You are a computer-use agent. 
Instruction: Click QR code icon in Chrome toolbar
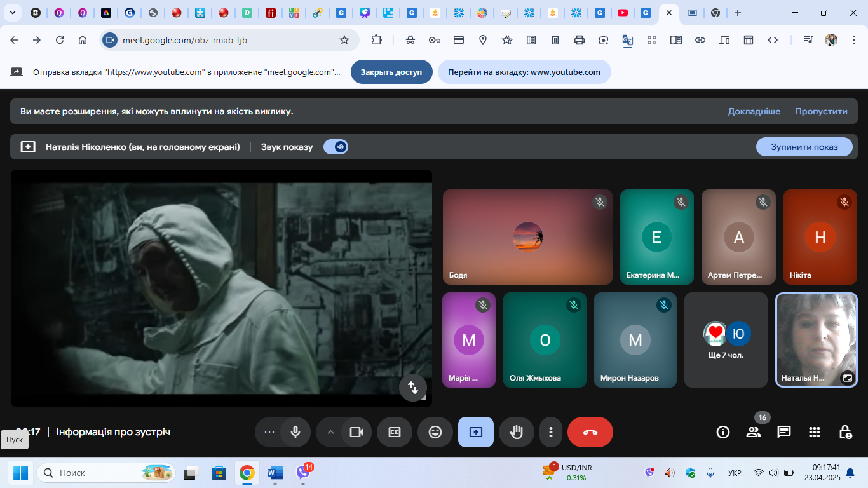click(x=652, y=40)
